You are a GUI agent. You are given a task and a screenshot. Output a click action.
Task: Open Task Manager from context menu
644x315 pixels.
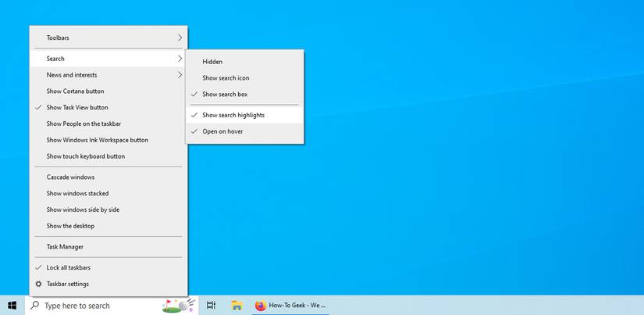coord(109,247)
